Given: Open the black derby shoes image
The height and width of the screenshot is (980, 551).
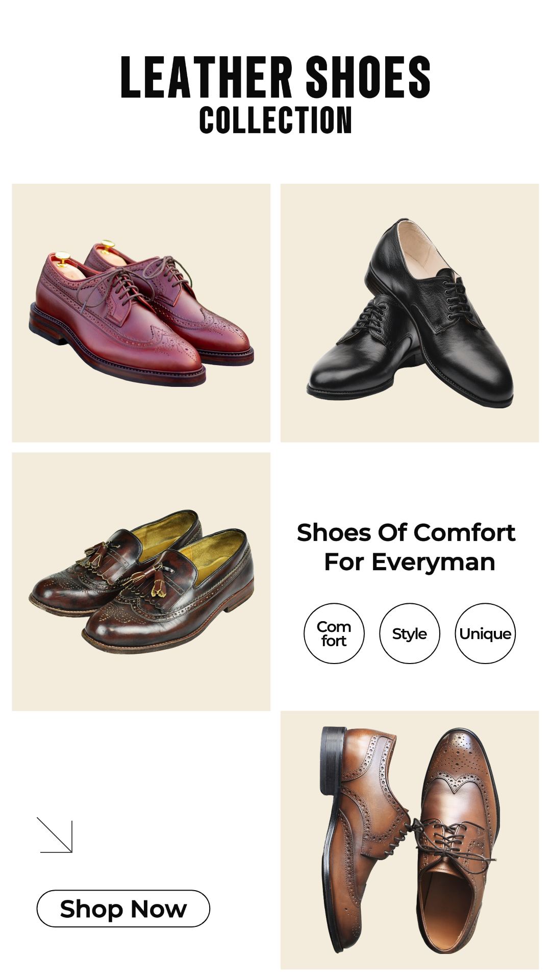Looking at the screenshot, I should (x=410, y=313).
